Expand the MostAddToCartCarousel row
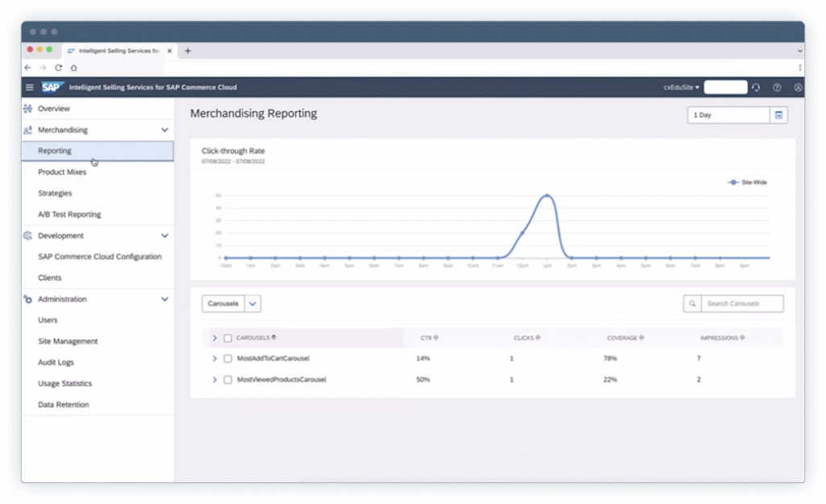The width and height of the screenshot is (826, 504). (215, 358)
